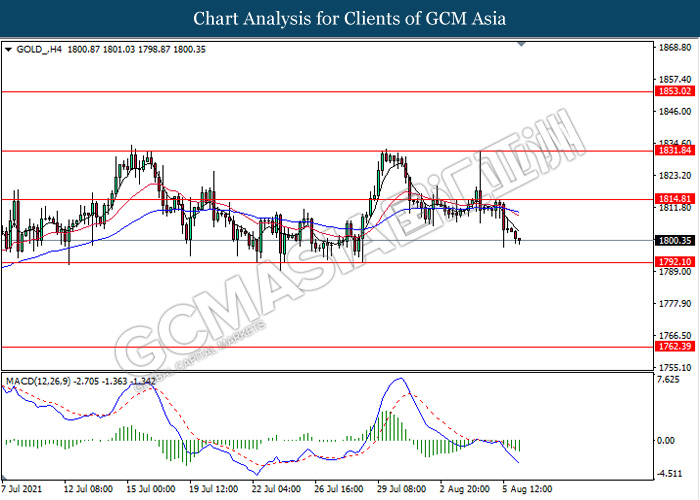Click the 15 Jul 00:00 time label
Screen dimensions: 700x500
point(150,489)
